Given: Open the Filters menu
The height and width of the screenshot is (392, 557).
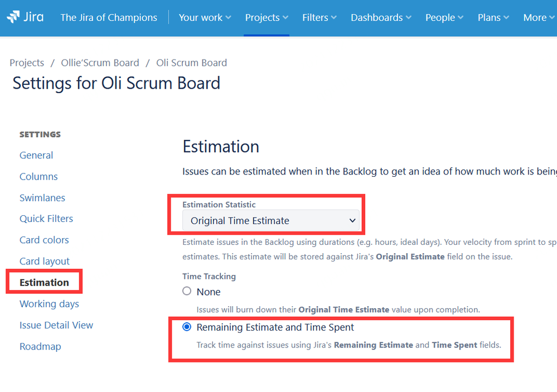Looking at the screenshot, I should click(319, 17).
